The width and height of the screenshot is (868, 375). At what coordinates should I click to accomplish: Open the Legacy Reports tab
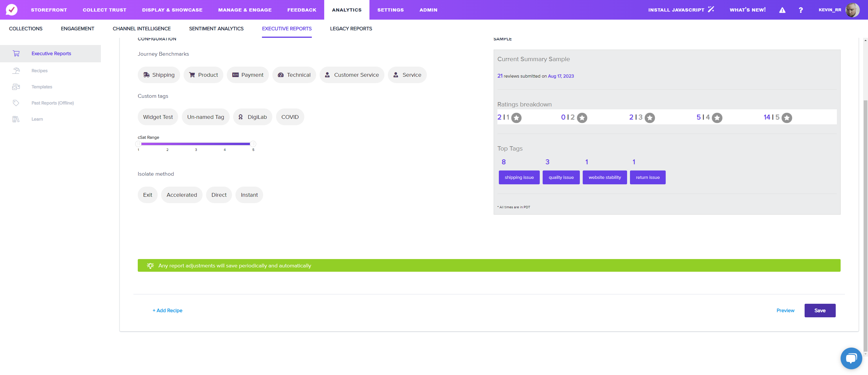(351, 29)
